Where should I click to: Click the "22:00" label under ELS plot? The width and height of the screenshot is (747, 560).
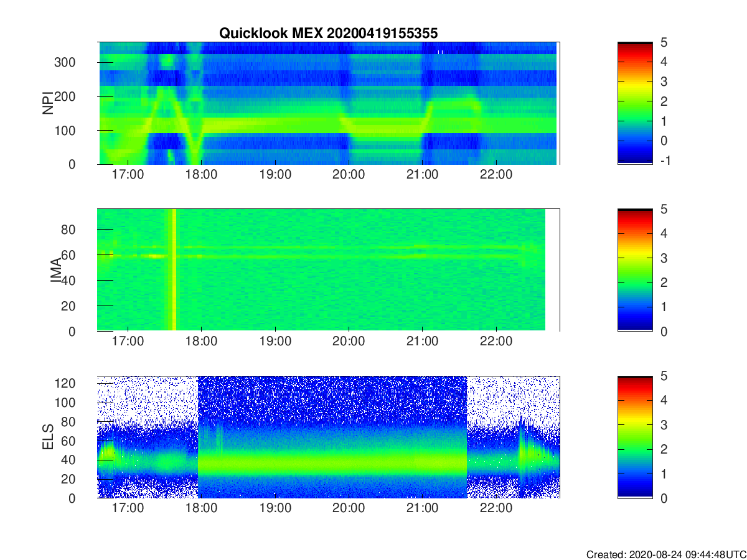click(496, 508)
